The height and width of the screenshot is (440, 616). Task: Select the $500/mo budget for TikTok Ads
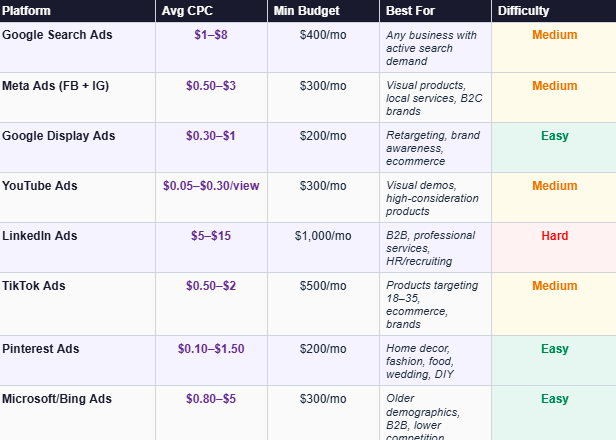pyautogui.click(x=323, y=285)
